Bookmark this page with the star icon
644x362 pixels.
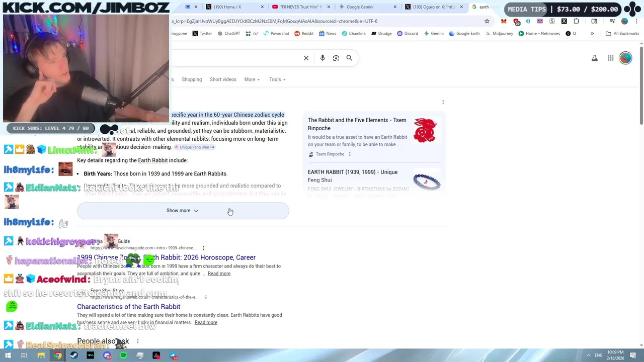click(487, 21)
